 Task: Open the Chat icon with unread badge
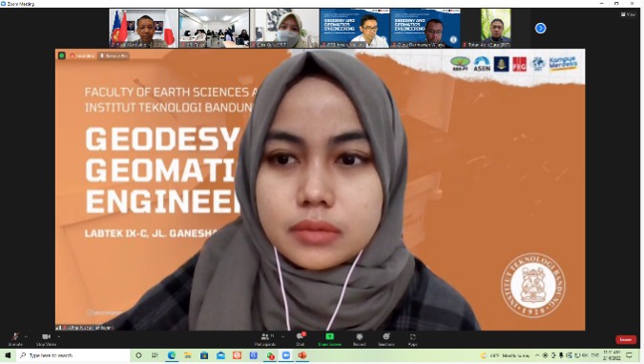[301, 339]
